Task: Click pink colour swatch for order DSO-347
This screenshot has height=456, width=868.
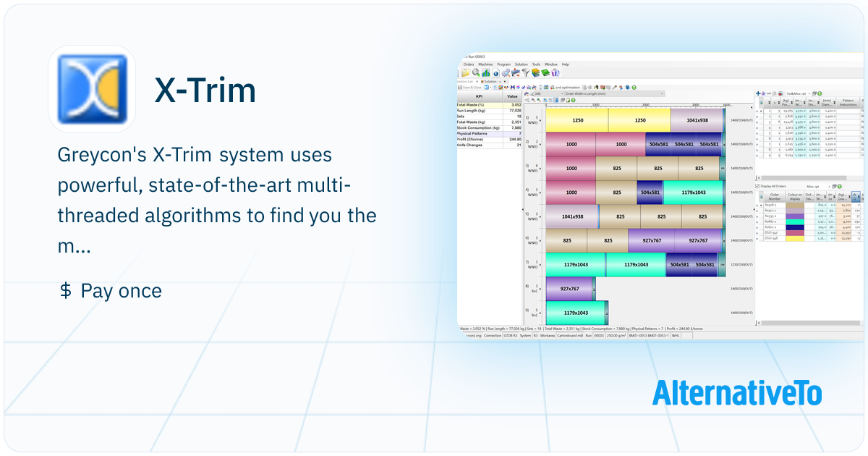Action: click(x=795, y=233)
